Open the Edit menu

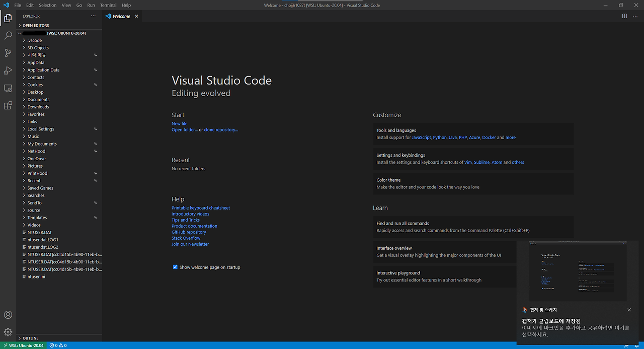tap(30, 5)
